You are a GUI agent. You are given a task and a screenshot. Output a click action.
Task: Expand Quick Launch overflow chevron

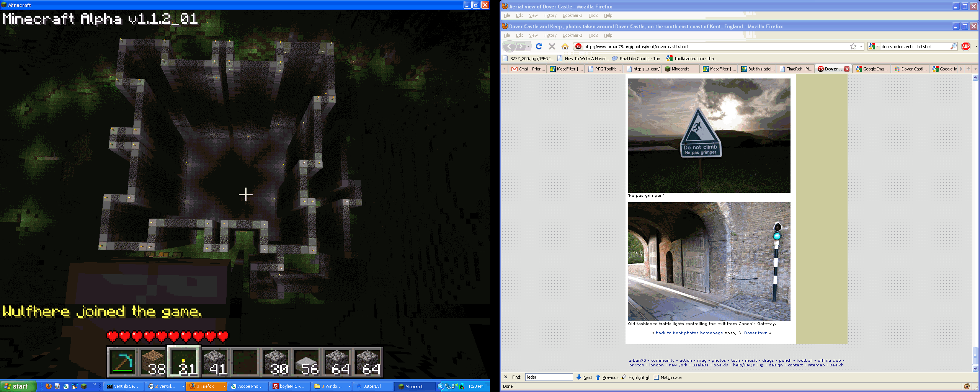(95, 385)
